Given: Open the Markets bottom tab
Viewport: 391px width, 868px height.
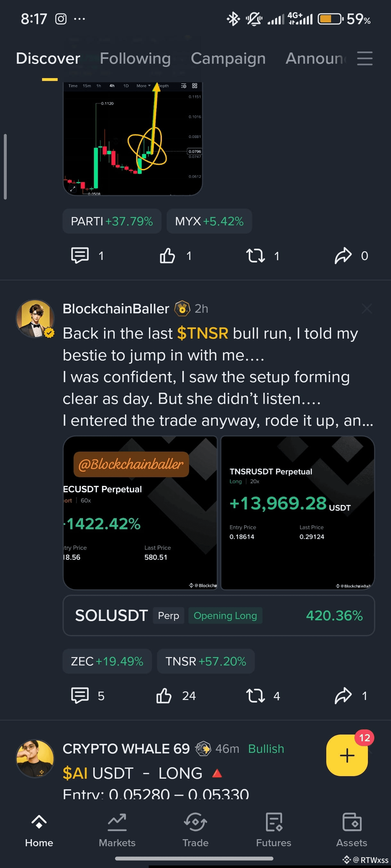Looking at the screenshot, I should coord(117,829).
